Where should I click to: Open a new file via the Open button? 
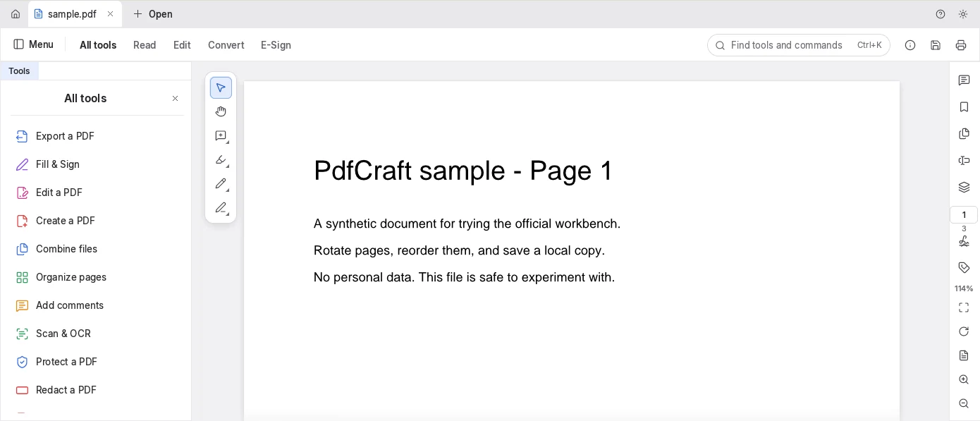pyautogui.click(x=153, y=14)
